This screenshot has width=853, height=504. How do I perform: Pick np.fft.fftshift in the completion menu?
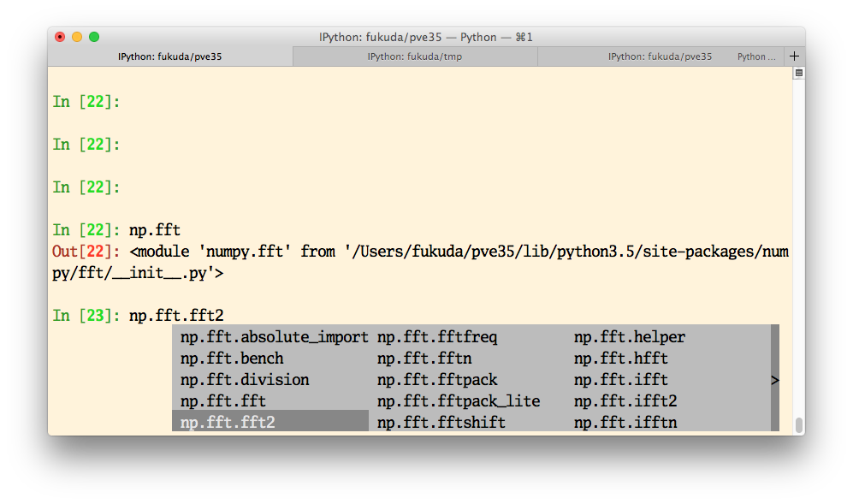(441, 423)
